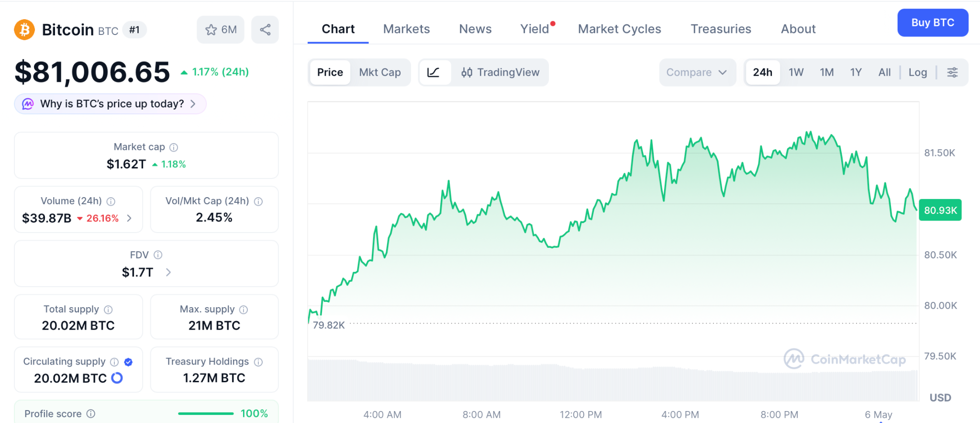
Task: Open the Markets tab
Action: 407,29
